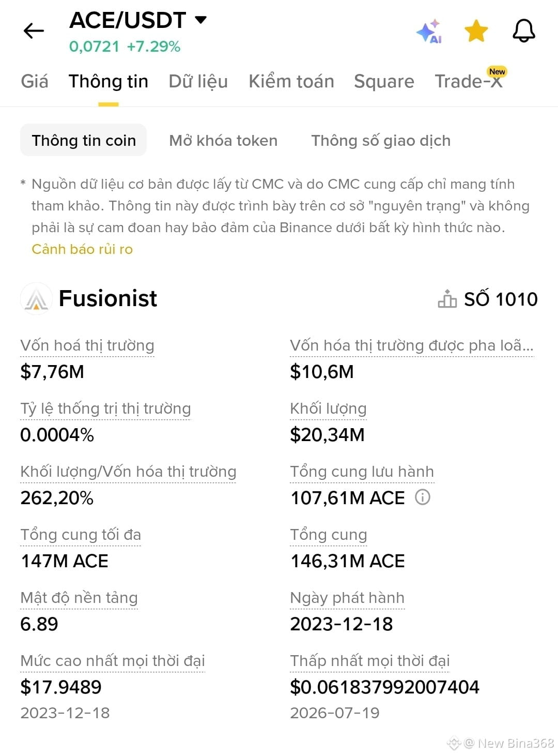
Task: Tap the info icon beside 107,61M ACE
Action: [x=423, y=497]
